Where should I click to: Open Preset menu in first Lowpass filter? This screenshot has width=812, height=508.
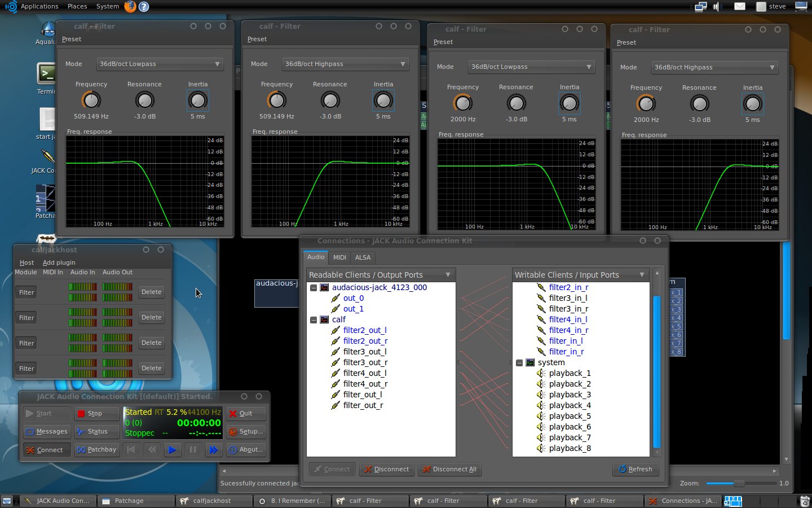pyautogui.click(x=72, y=39)
